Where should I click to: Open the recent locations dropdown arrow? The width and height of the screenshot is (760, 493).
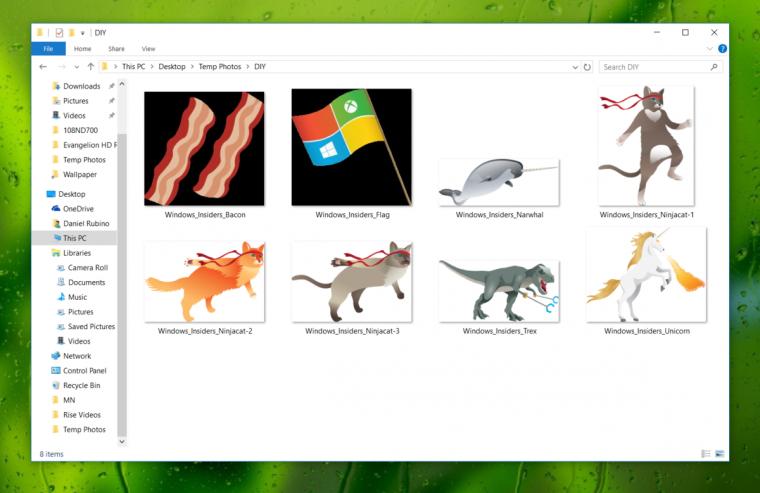[x=77, y=67]
